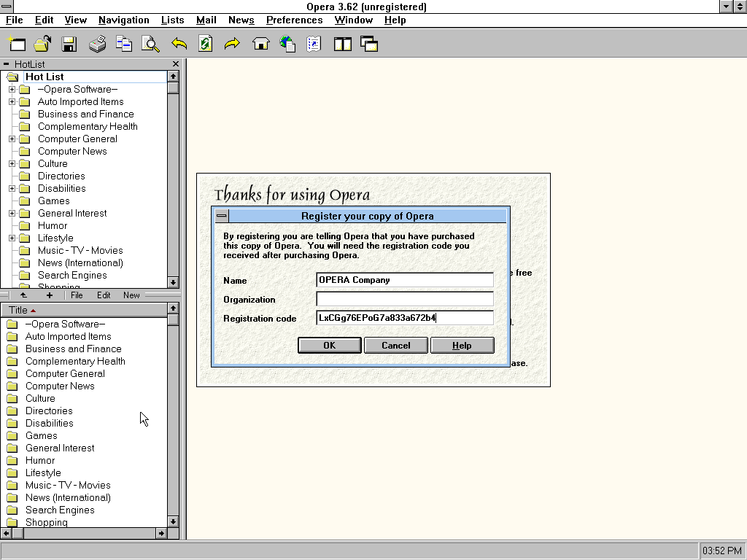Click the Save floppy disk icon
Viewport: 747px width, 560px height.
pyautogui.click(x=69, y=44)
